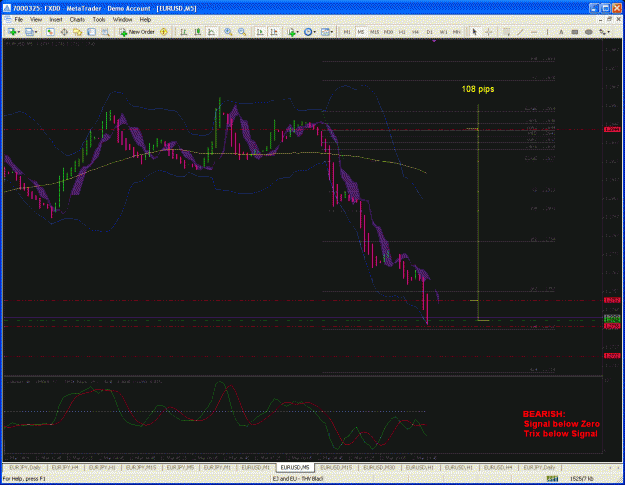The image size is (625, 485).
Task: Select the Text 'A' drawing tool
Action: (x=561, y=32)
